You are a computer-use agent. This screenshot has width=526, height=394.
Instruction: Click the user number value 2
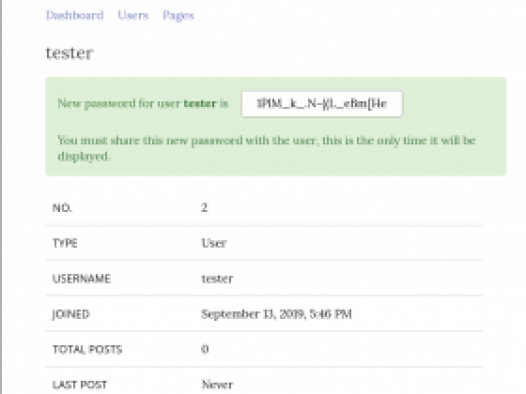point(205,208)
